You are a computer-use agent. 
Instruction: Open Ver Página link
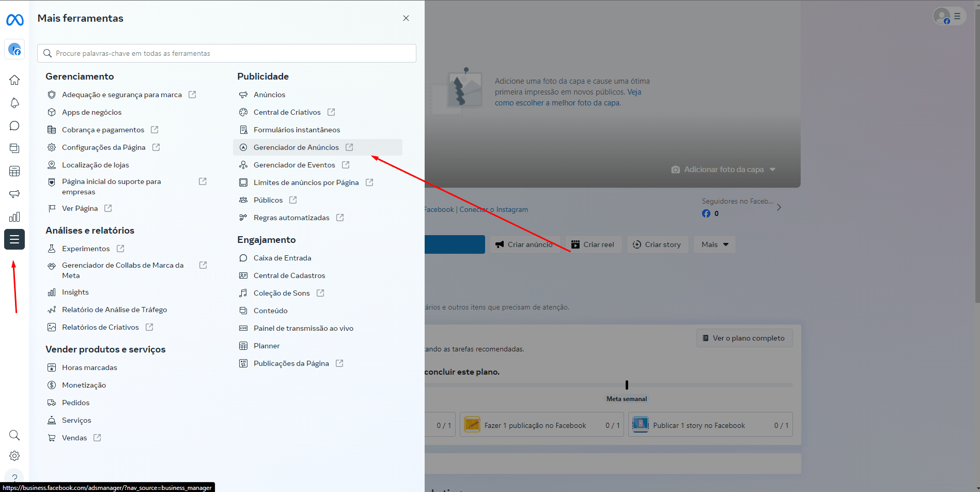tap(80, 208)
